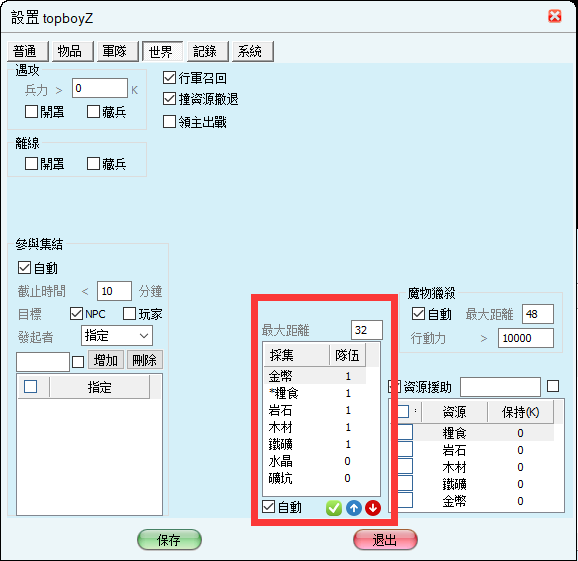Click the 刪除 button

tap(145, 360)
